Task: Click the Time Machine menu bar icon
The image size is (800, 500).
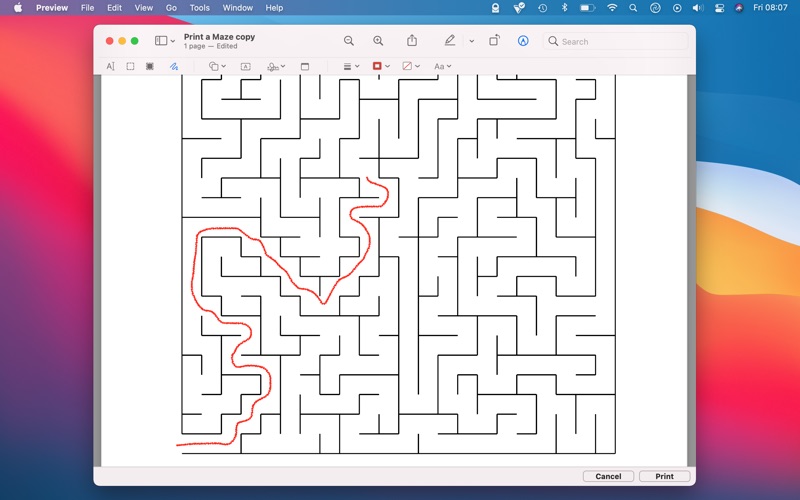Action: coord(542,8)
